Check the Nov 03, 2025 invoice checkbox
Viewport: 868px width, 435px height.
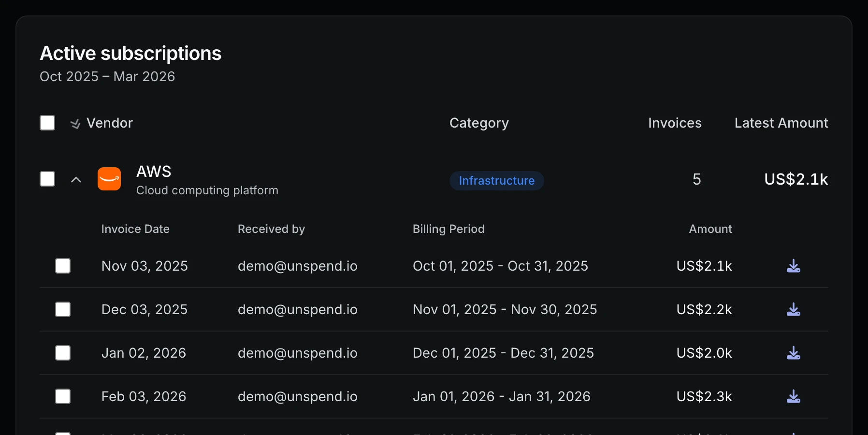click(63, 265)
